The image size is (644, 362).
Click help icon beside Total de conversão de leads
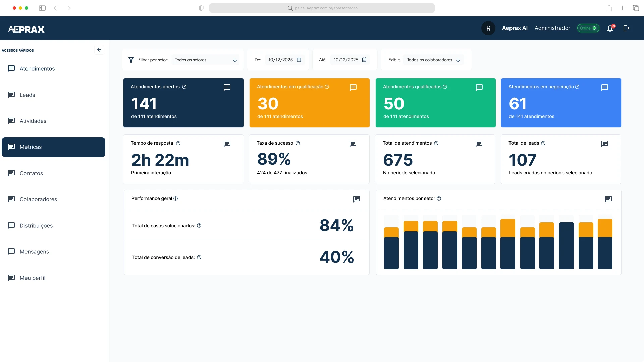(199, 257)
